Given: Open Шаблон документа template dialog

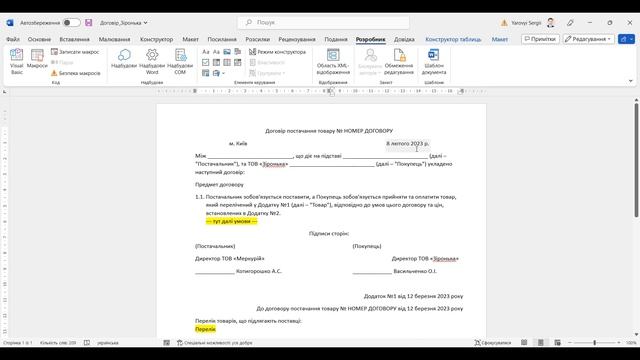Looking at the screenshot, I should click(x=434, y=61).
